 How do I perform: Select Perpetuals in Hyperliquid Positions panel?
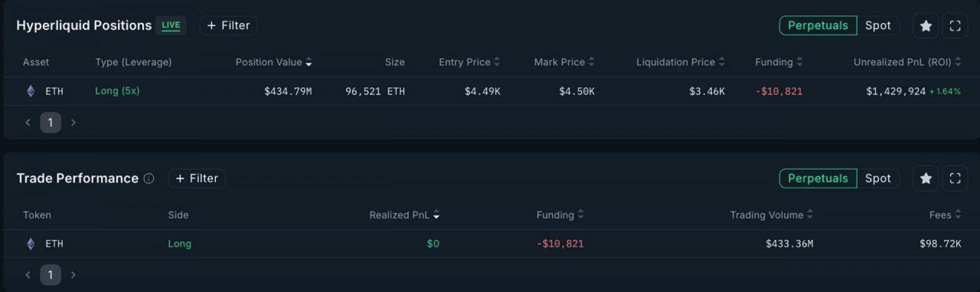coord(818,26)
